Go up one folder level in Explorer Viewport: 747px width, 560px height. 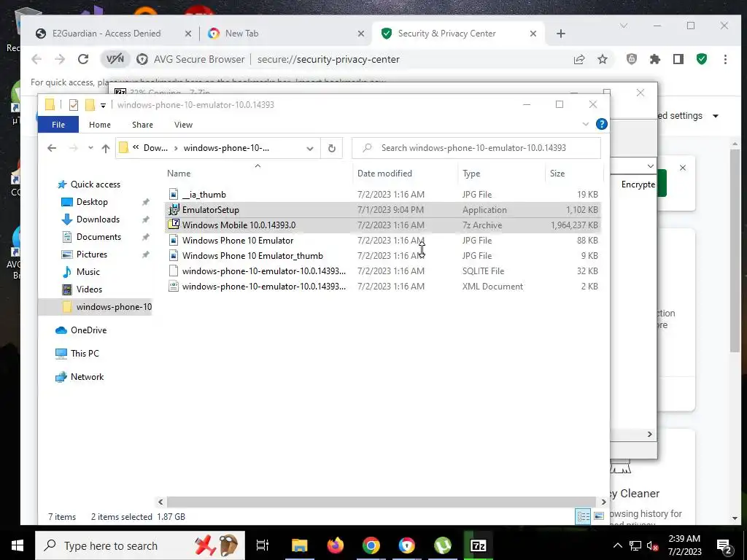(105, 148)
